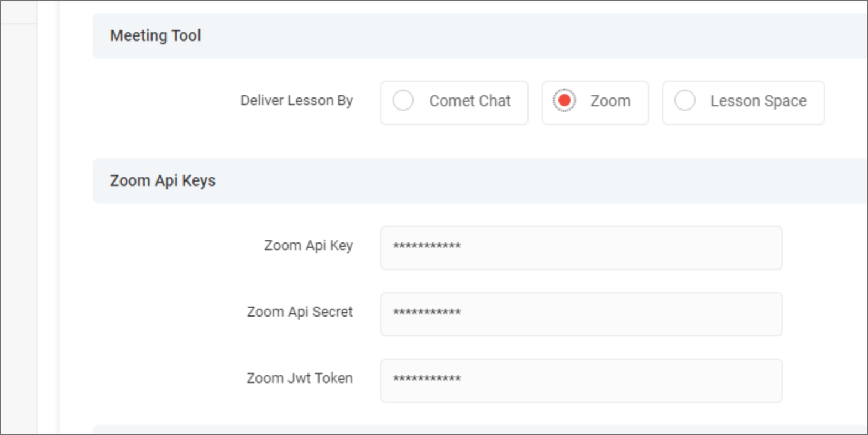Click the "Zoom Jwt Token" field label
The width and height of the screenshot is (868, 435).
[x=299, y=379]
